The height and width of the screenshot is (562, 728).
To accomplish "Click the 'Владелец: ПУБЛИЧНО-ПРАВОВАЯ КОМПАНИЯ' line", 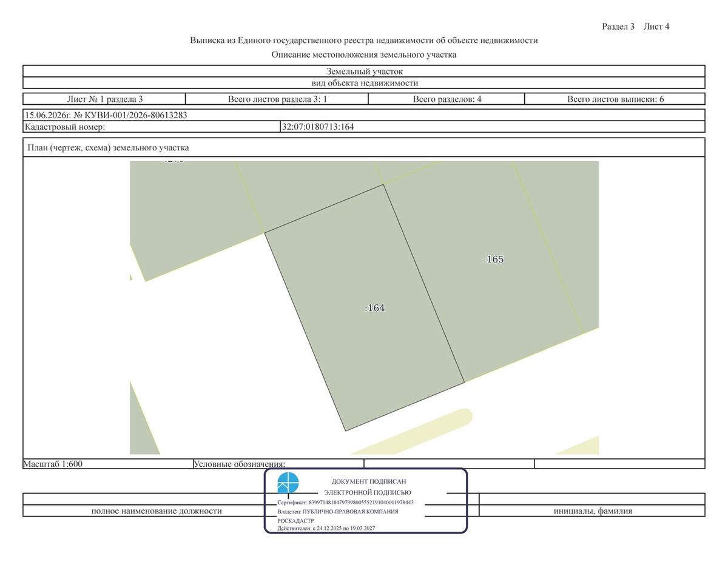I will 338,512.
